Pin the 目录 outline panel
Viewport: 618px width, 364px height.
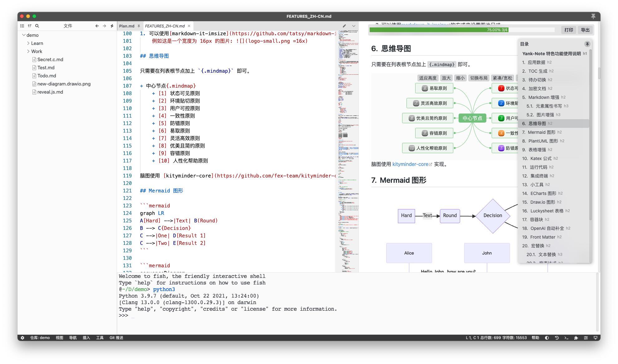[587, 44]
